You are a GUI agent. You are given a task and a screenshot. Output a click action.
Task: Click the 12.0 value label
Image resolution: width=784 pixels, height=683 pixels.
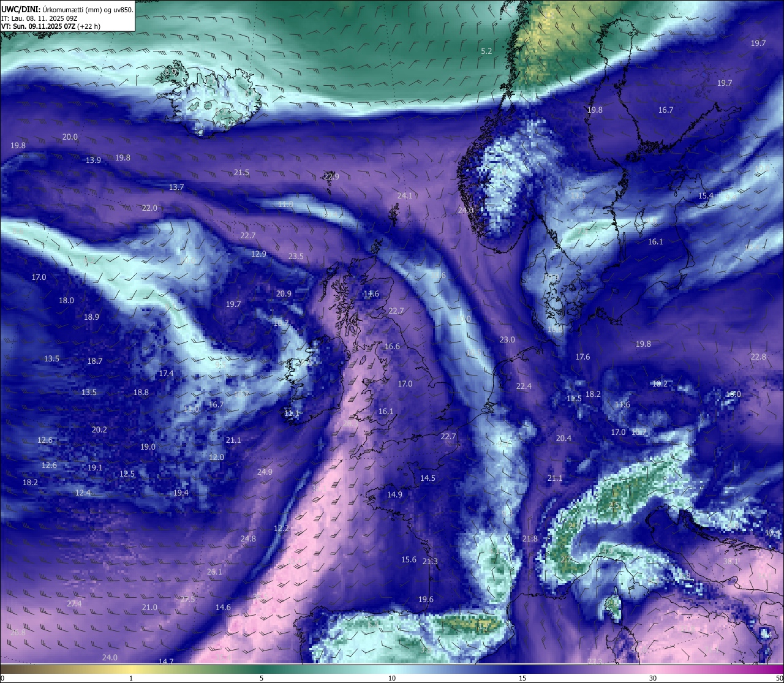[216, 458]
